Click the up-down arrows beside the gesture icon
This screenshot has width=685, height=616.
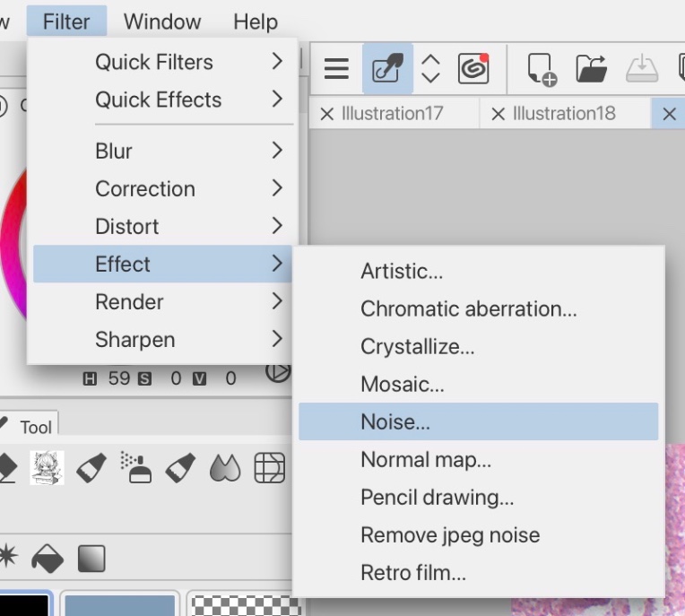[x=430, y=68]
